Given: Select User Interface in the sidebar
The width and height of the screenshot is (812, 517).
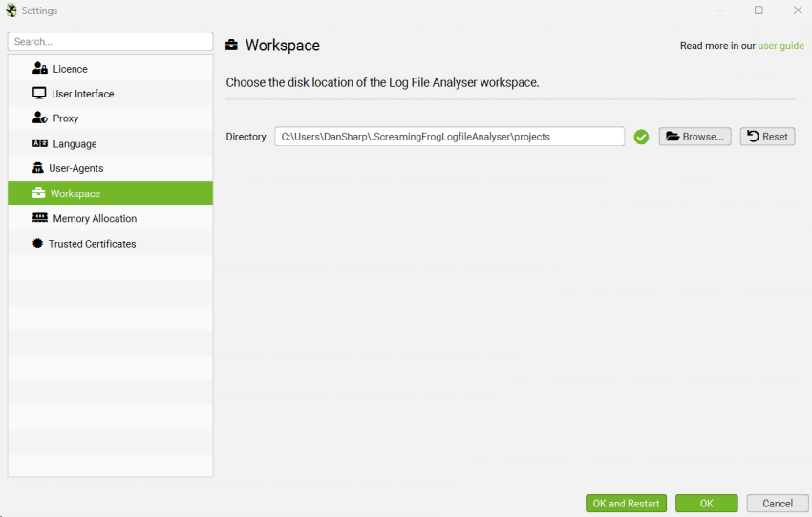Looking at the screenshot, I should point(110,94).
